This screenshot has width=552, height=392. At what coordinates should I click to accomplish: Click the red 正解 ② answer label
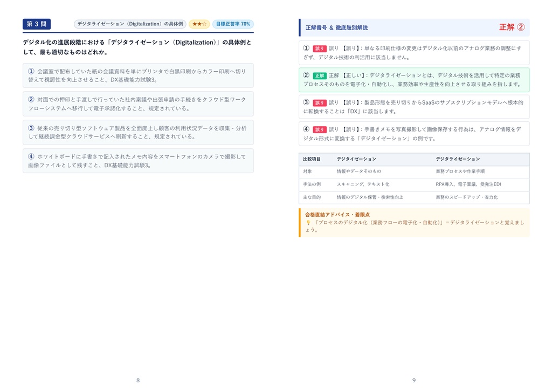coord(512,27)
